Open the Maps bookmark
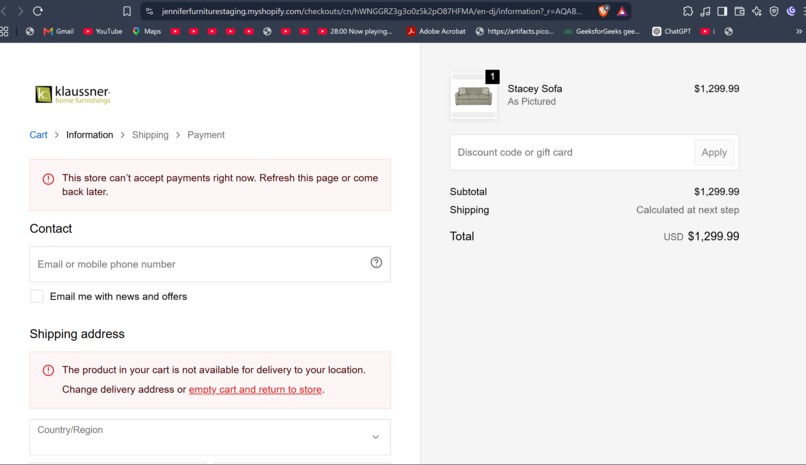 tap(147, 31)
